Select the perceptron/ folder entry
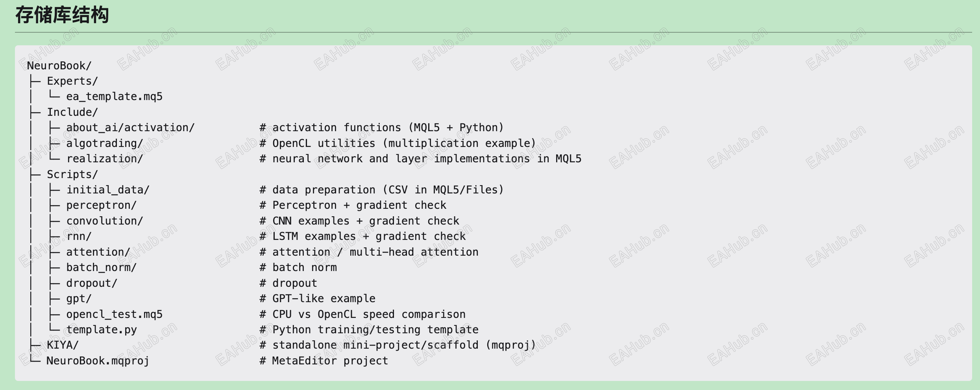This screenshot has height=390, width=980. (x=101, y=205)
